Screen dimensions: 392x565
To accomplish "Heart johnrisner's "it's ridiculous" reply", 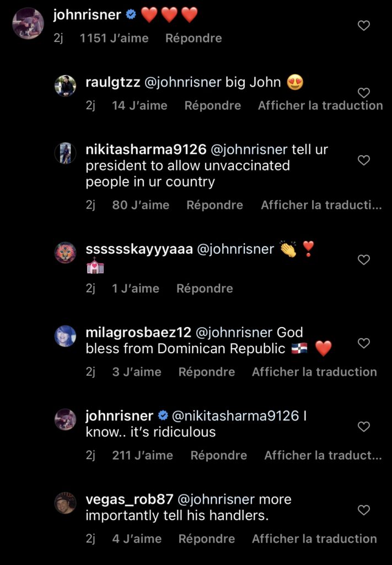I will click(364, 427).
